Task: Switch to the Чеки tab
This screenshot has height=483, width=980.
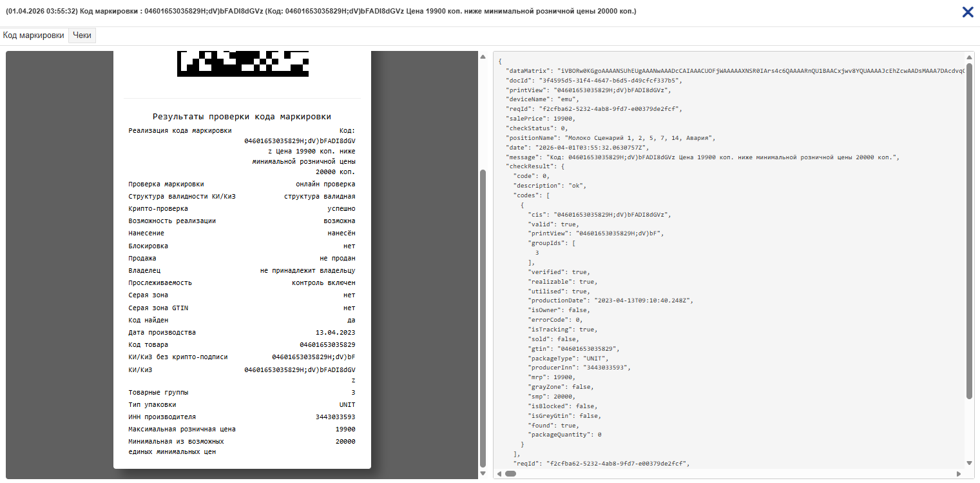Action: (82, 35)
